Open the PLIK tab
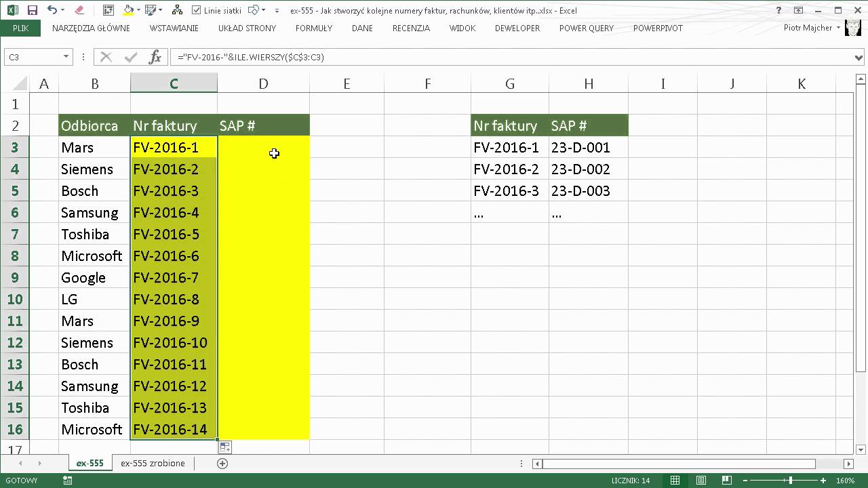The width and height of the screenshot is (868, 488). [x=20, y=28]
